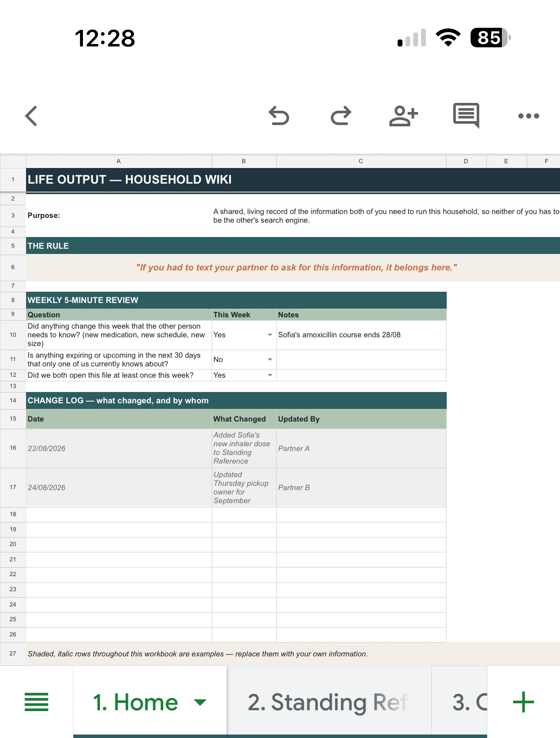Open the comments panel icon
This screenshot has width=560, height=738.
point(466,115)
